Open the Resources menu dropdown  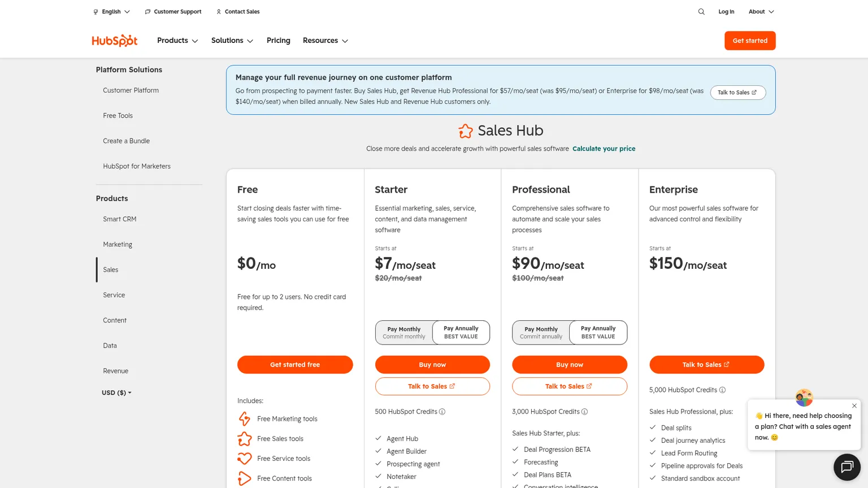pos(325,41)
